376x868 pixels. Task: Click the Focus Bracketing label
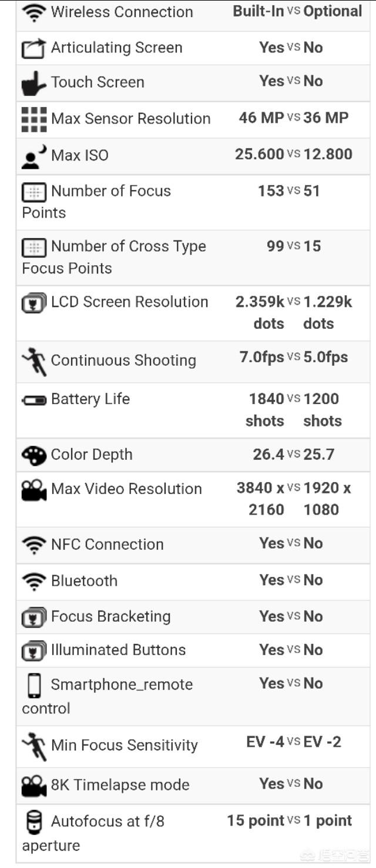(x=111, y=617)
